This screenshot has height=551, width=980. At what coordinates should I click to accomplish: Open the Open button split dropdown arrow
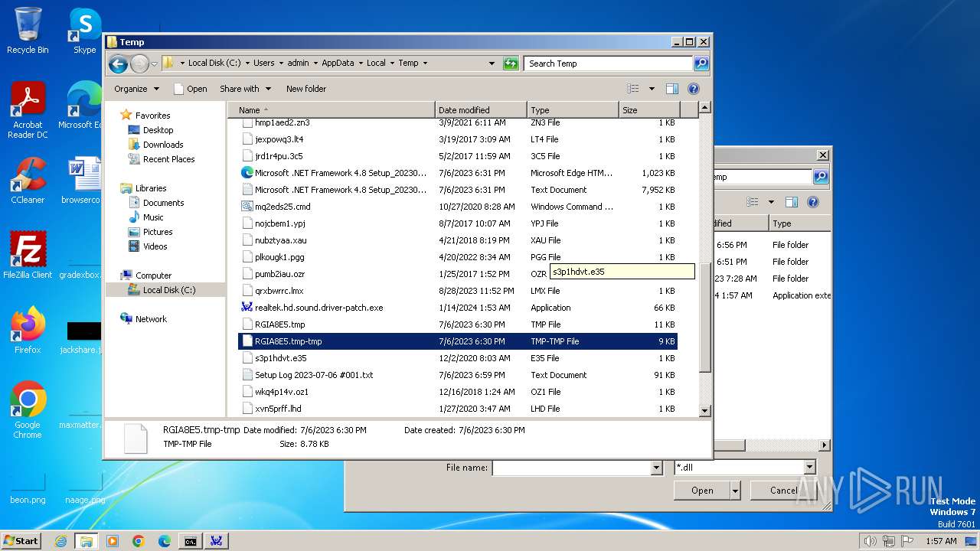coord(736,491)
